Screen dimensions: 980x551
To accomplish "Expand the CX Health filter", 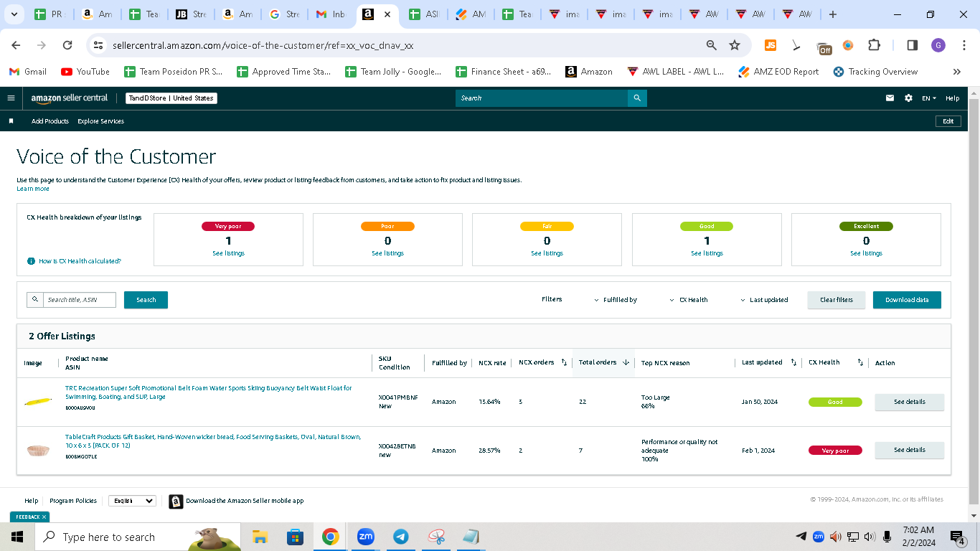I will pos(689,300).
